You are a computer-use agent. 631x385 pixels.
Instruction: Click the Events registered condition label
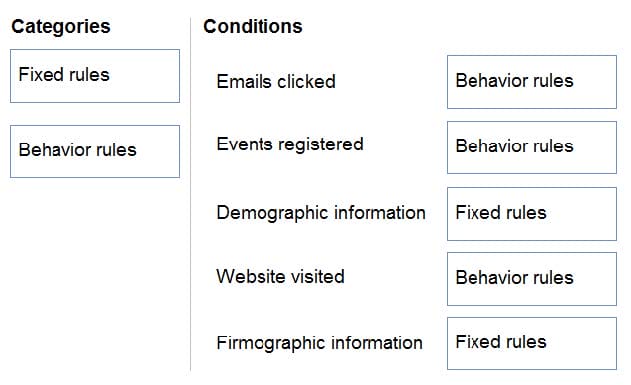point(290,145)
